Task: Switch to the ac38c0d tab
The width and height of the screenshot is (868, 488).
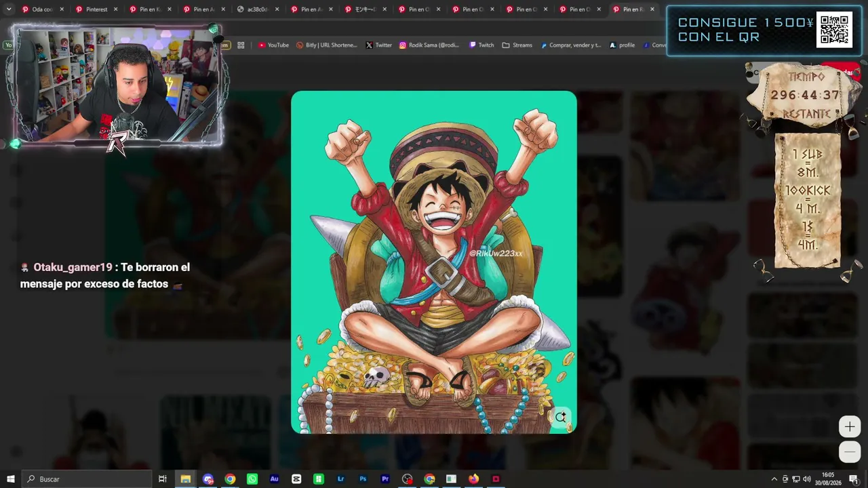Action: click(257, 9)
